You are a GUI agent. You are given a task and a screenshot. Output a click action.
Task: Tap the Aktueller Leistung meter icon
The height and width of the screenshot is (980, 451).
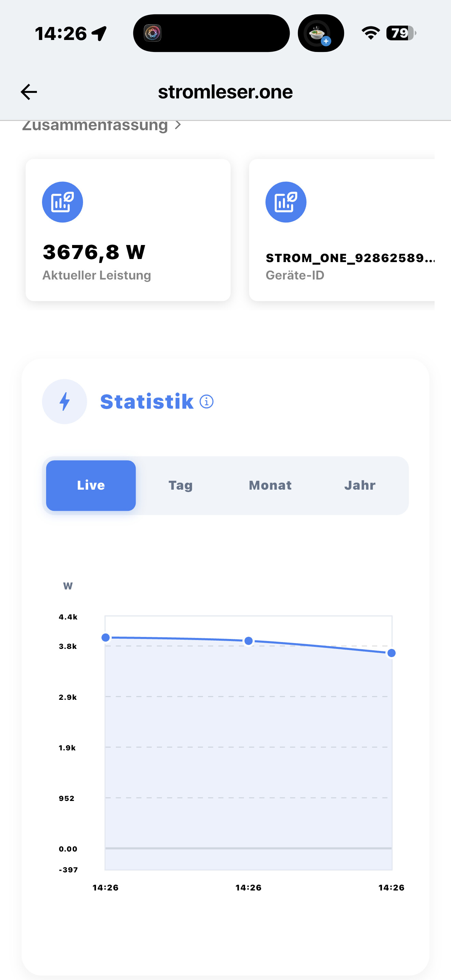(x=63, y=202)
